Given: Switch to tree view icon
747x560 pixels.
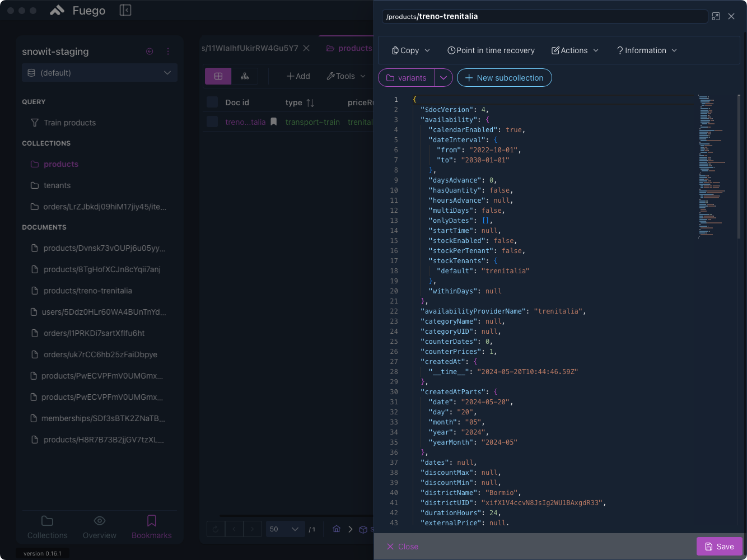Looking at the screenshot, I should pyautogui.click(x=245, y=76).
